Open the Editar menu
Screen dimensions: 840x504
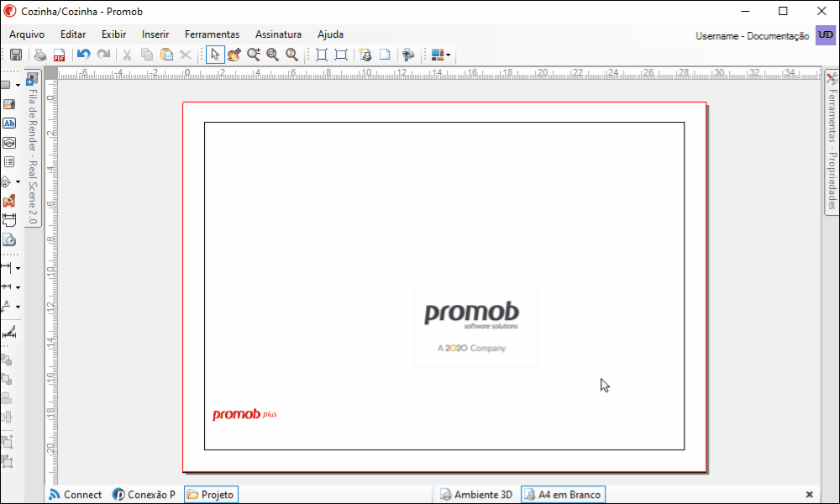click(x=73, y=34)
